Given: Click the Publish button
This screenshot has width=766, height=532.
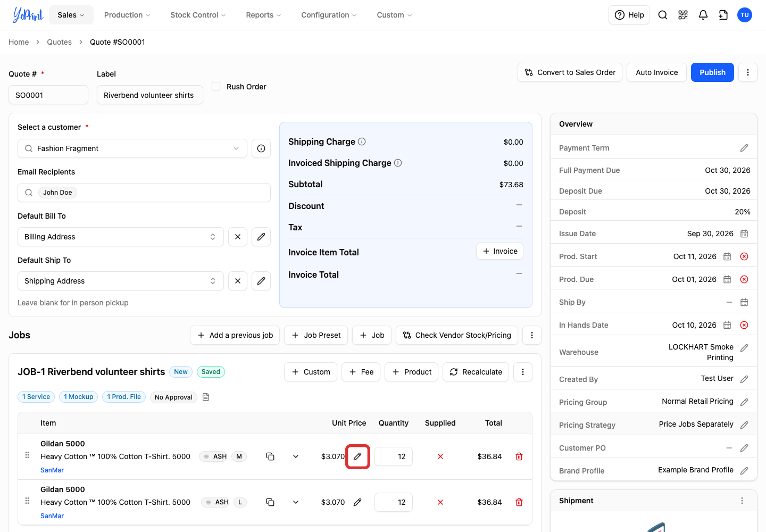Looking at the screenshot, I should [x=712, y=72].
